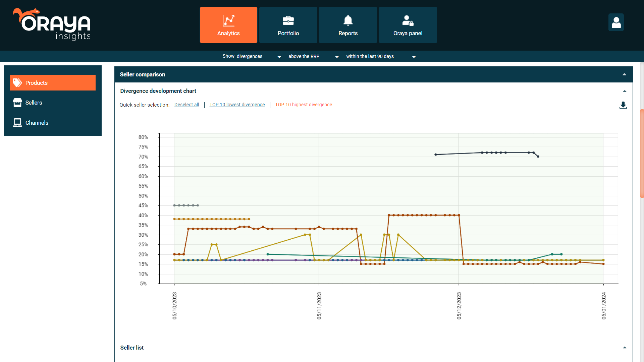Expand the Seller list section
Image resolution: width=644 pixels, height=362 pixels.
[x=624, y=348]
